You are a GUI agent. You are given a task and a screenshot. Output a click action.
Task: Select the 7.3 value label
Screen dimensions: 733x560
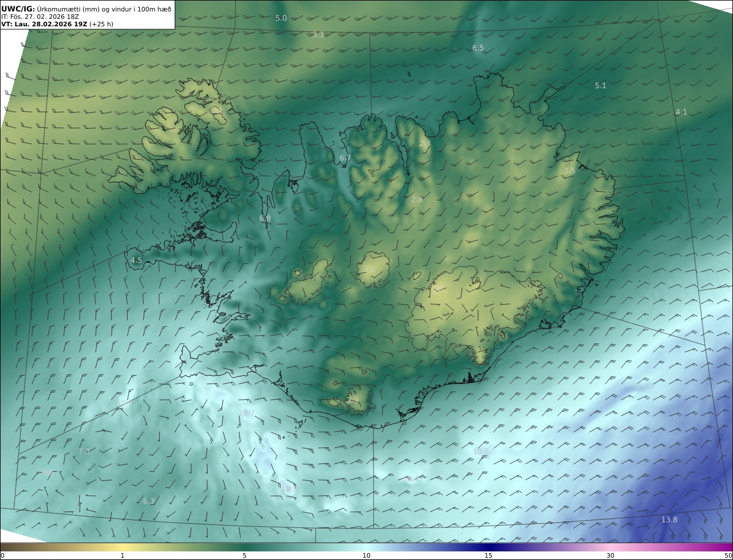(x=84, y=452)
